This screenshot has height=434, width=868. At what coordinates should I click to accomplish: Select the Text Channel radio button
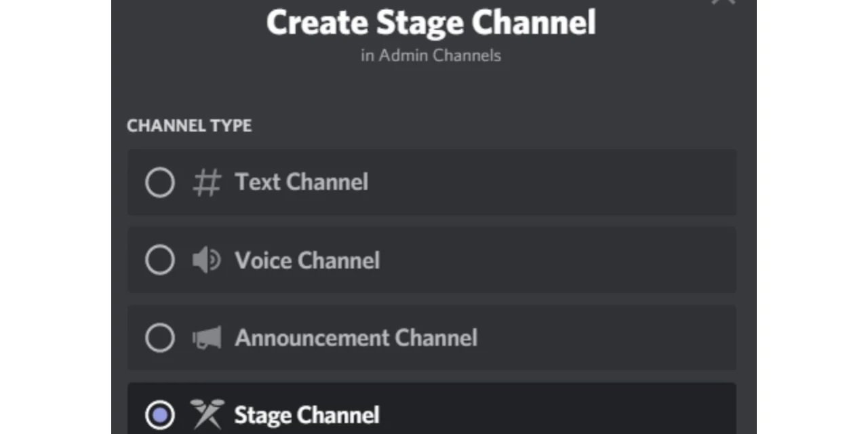(160, 182)
